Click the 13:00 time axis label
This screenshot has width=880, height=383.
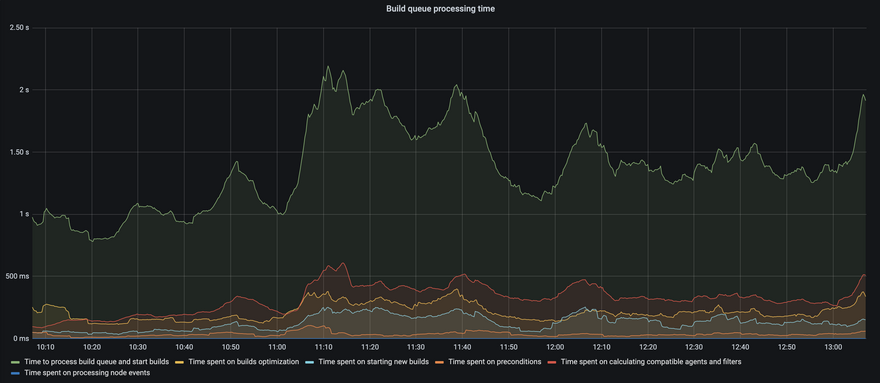833,348
